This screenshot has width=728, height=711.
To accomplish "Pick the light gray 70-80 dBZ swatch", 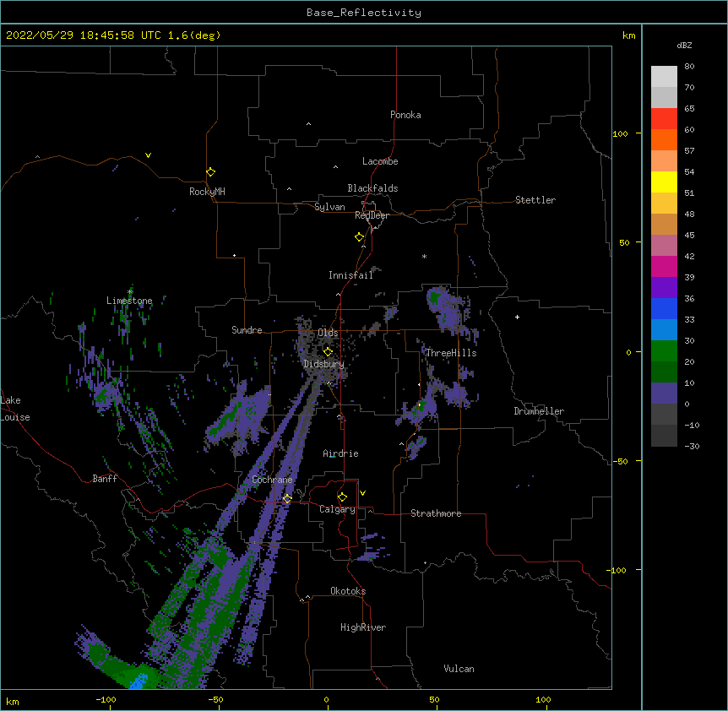I will [x=664, y=77].
